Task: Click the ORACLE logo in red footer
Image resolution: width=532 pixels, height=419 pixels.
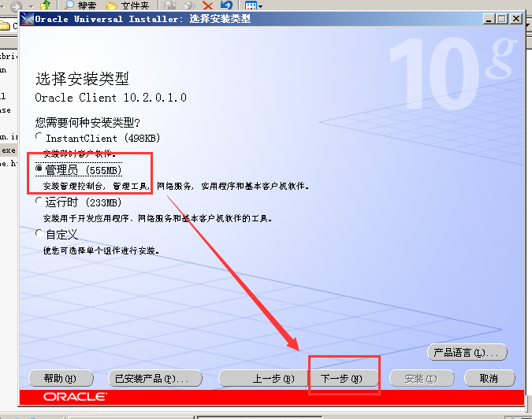Action: click(x=76, y=397)
